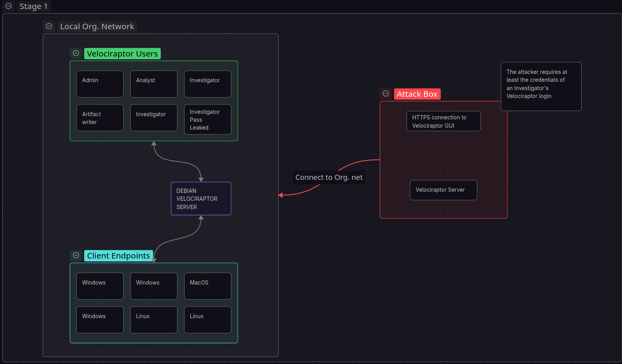
Task: Click the green Velociraptor Users label
Action: [122, 54]
